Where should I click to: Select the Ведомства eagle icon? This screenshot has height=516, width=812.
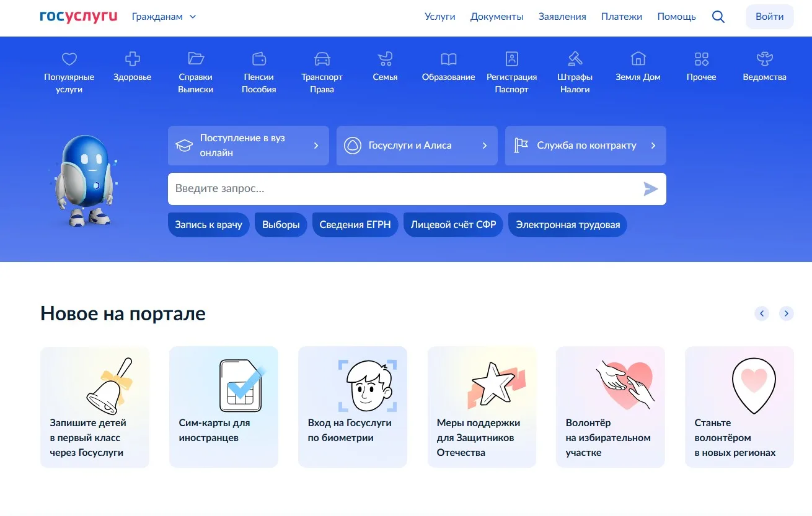[765, 59]
